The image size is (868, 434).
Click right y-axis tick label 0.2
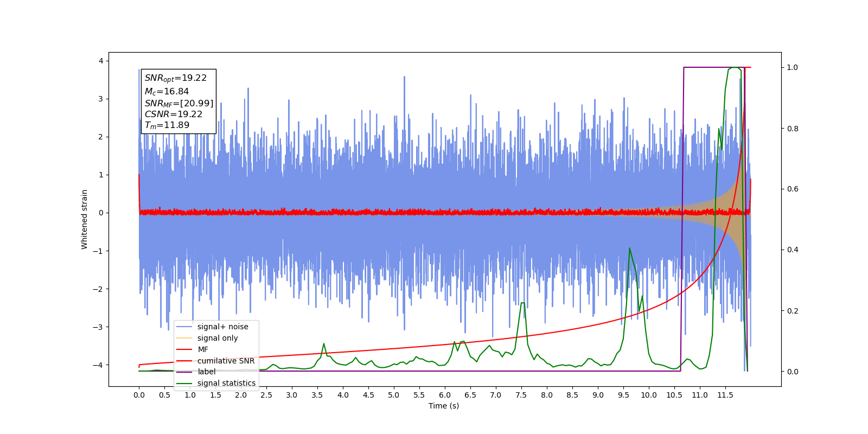(x=793, y=311)
